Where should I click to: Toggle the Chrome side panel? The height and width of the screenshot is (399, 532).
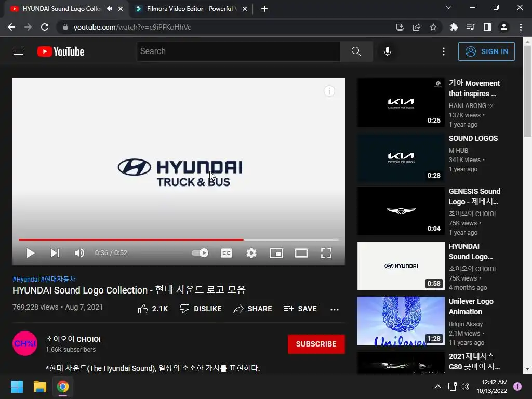click(487, 27)
